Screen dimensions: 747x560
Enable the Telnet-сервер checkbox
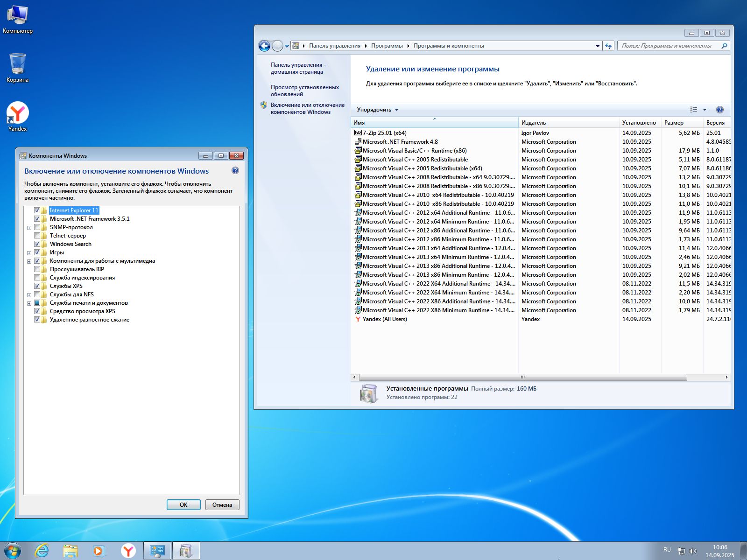tap(37, 236)
